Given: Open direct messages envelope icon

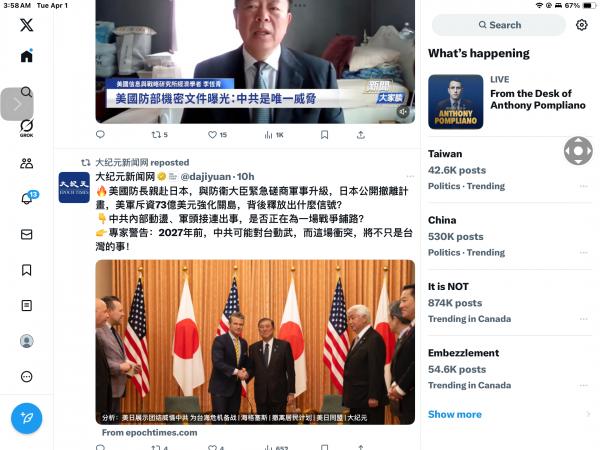Looking at the screenshot, I should click(26, 234).
